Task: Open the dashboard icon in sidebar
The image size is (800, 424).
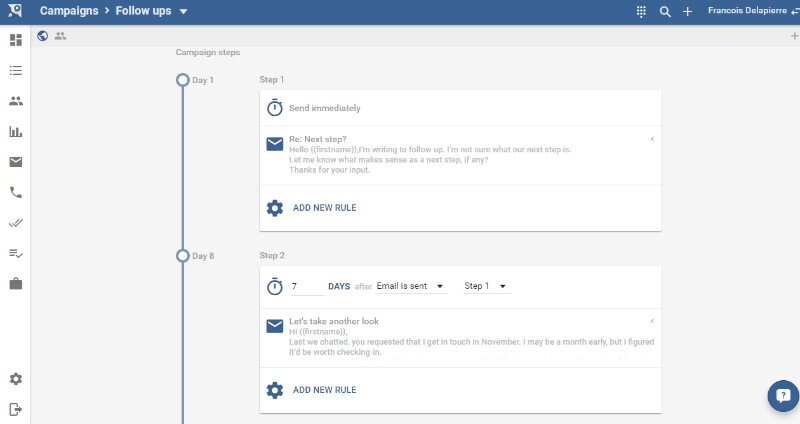Action: click(x=15, y=40)
